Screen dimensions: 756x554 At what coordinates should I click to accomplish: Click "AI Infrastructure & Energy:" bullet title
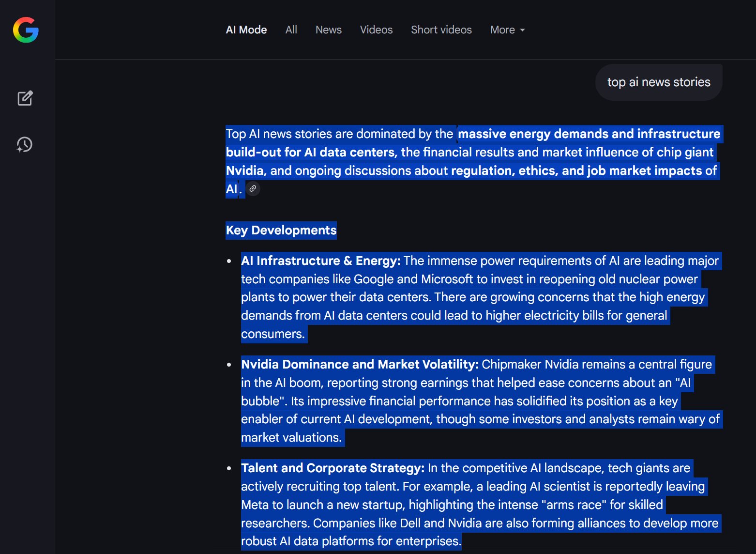320,261
